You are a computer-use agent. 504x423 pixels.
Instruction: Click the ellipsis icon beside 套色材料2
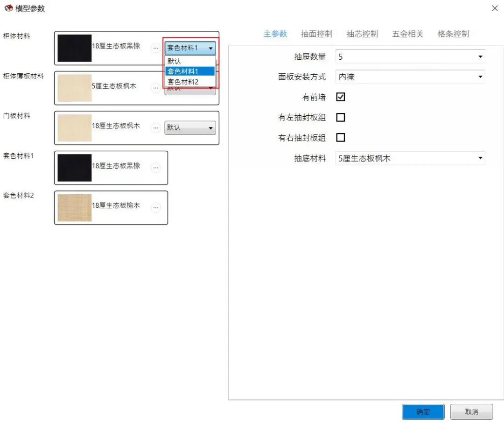tap(156, 207)
